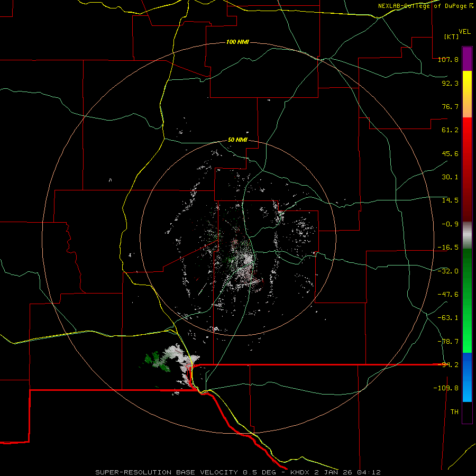Click the 14.5 velocity scale value

[x=450, y=200]
